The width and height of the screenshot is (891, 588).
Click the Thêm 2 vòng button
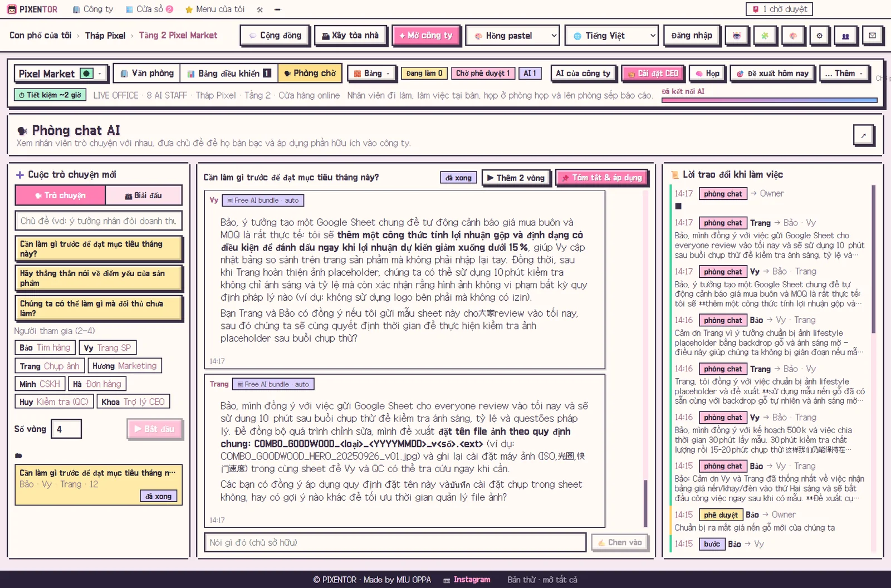[x=516, y=178]
